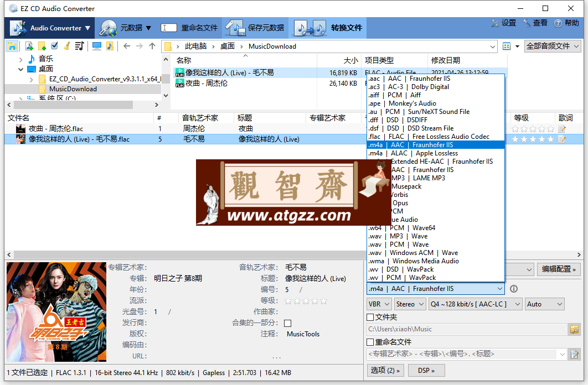Expand the EZ_CD_Audio_Converter folder node
Screen dimensions: 588x385
tap(31, 80)
